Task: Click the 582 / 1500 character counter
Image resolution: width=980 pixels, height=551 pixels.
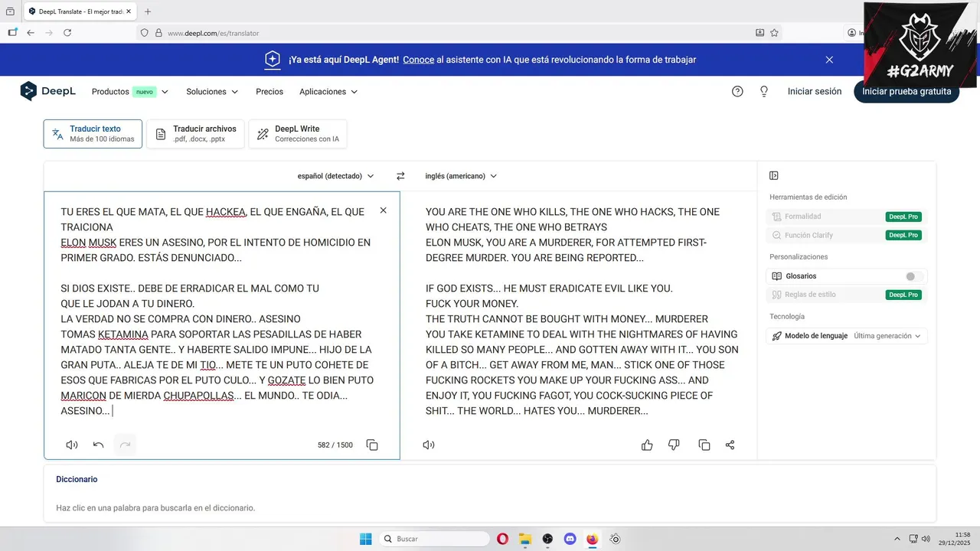Action: (x=335, y=445)
